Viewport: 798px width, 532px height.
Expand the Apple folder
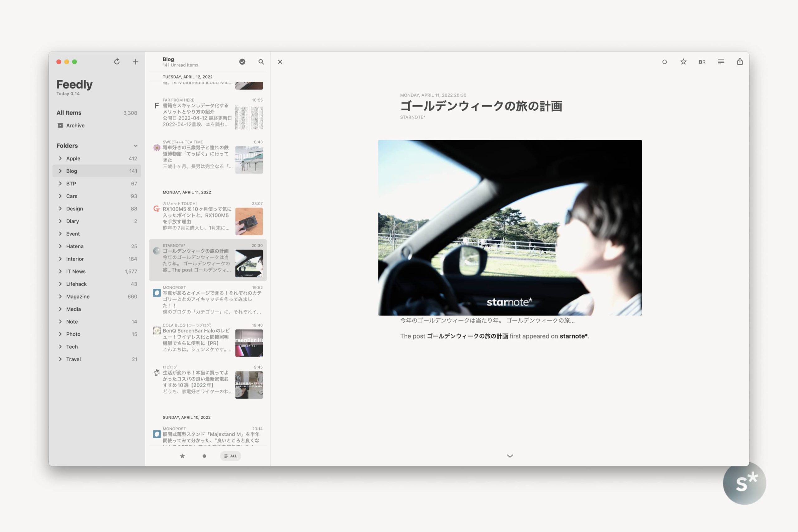click(60, 158)
